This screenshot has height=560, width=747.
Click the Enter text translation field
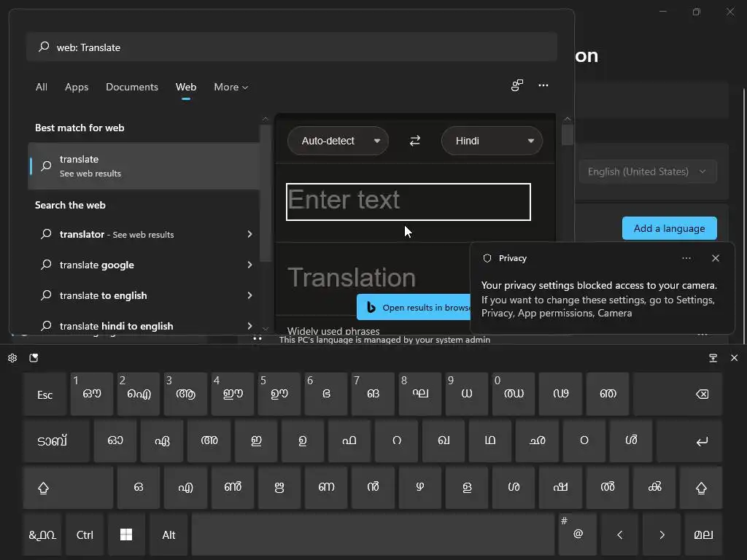pyautogui.click(x=409, y=201)
